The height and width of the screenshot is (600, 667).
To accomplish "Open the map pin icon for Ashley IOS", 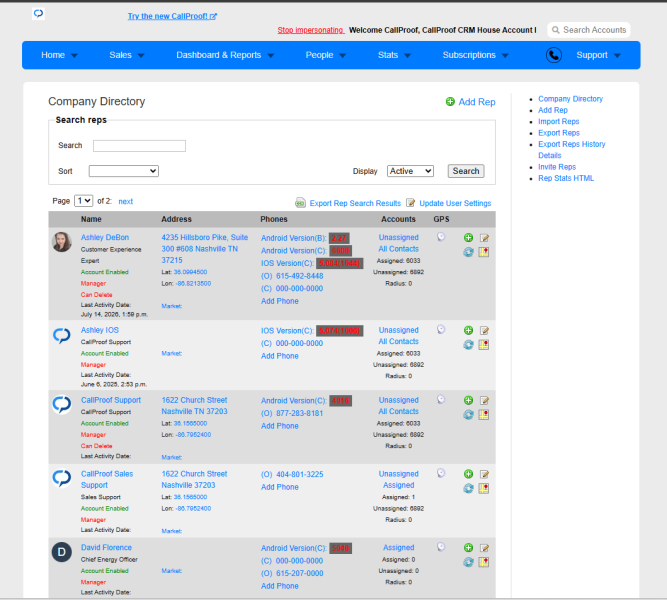I will pyautogui.click(x=484, y=345).
